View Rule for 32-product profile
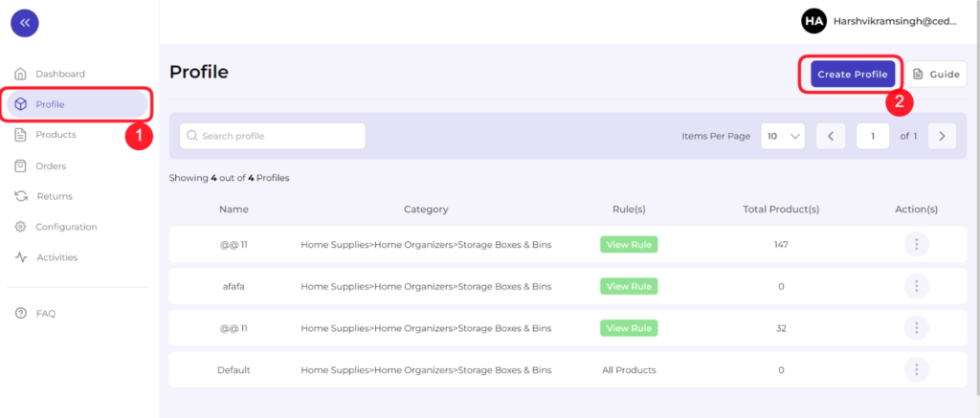 [x=629, y=328]
